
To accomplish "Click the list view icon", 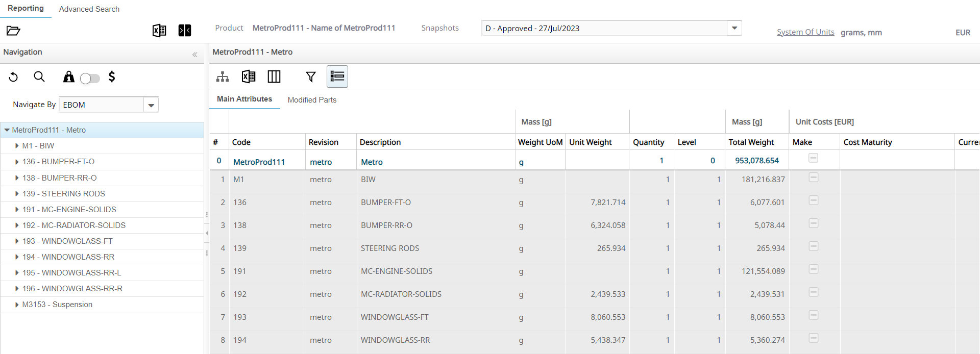I will pyautogui.click(x=337, y=77).
